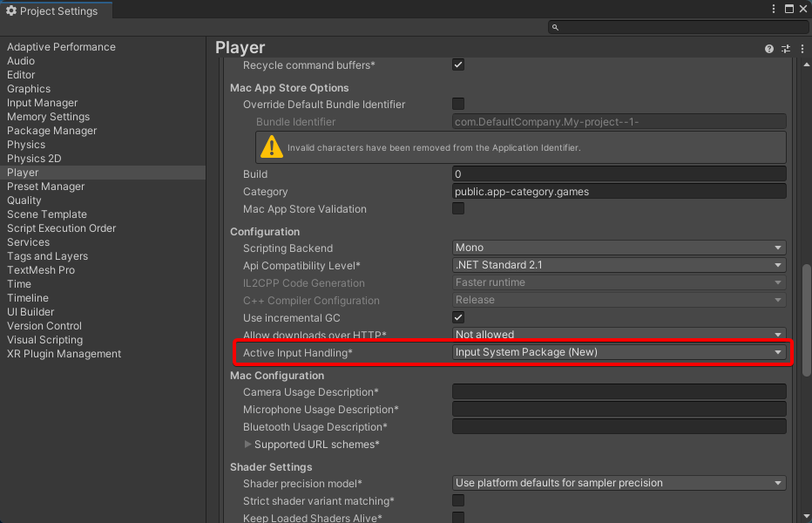Select Physics settings category
The width and height of the screenshot is (812, 523).
click(26, 145)
